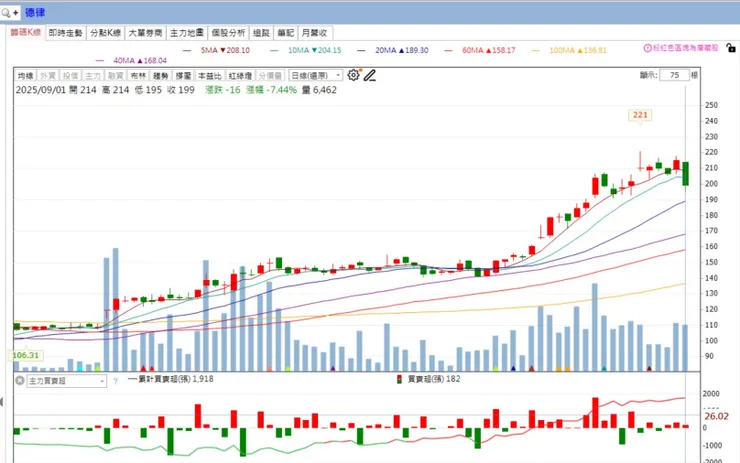Click the magnifier search-add icon beside 德律
The image size is (740, 463).
(x=10, y=13)
